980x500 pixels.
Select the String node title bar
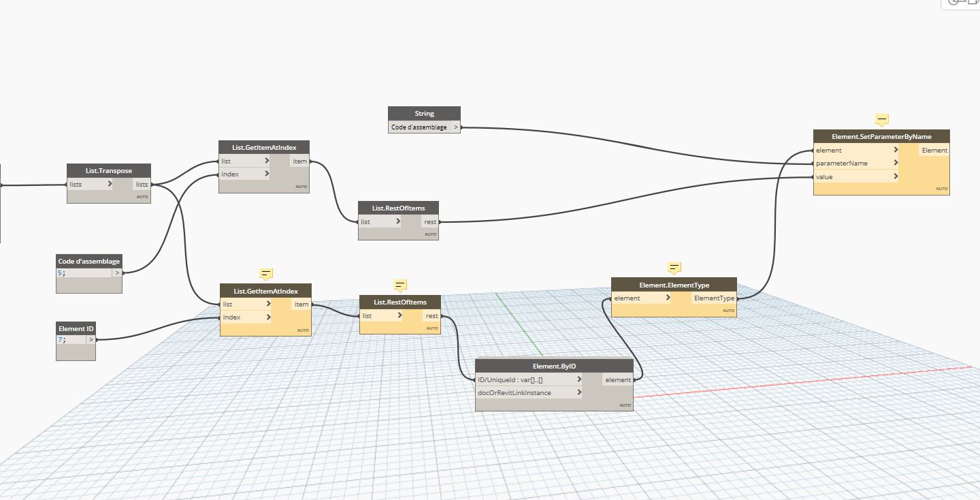tap(424, 114)
